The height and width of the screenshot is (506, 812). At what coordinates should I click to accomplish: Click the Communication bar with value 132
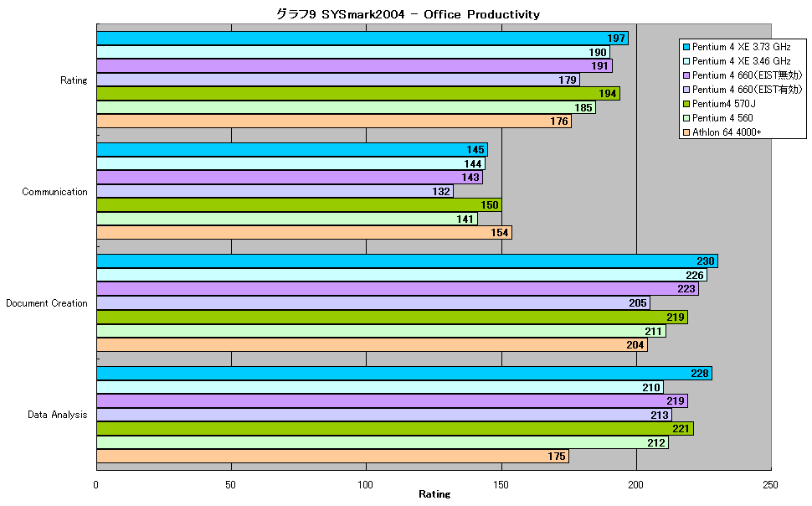275,191
